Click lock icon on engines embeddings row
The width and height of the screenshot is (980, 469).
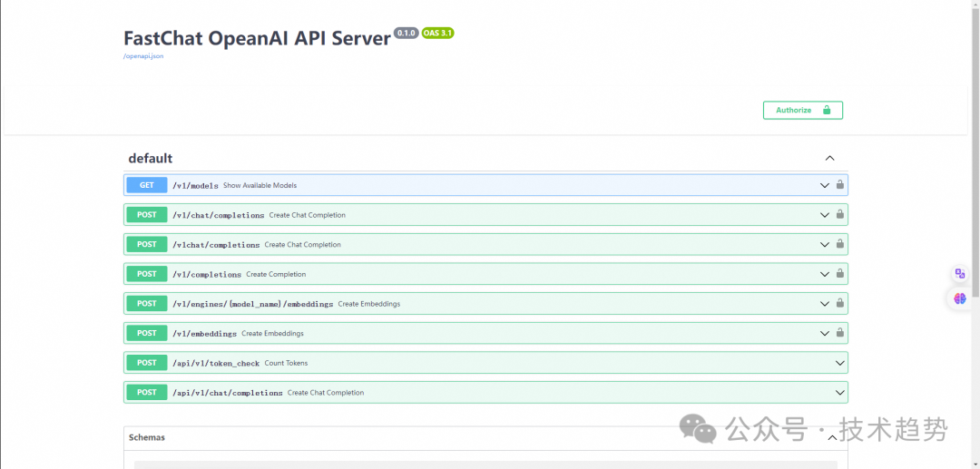[840, 304]
